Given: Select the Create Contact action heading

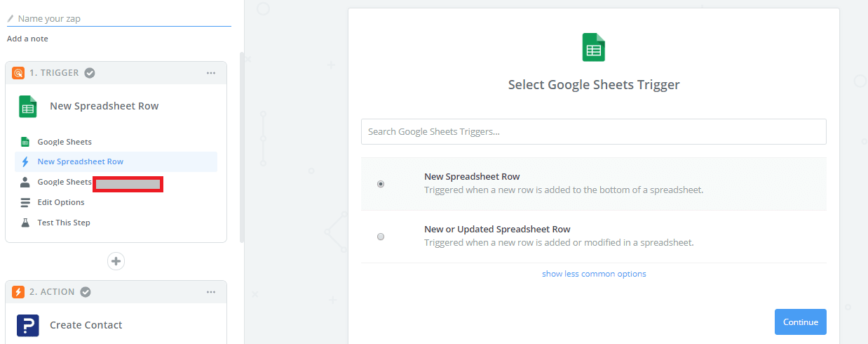Looking at the screenshot, I should [x=86, y=325].
